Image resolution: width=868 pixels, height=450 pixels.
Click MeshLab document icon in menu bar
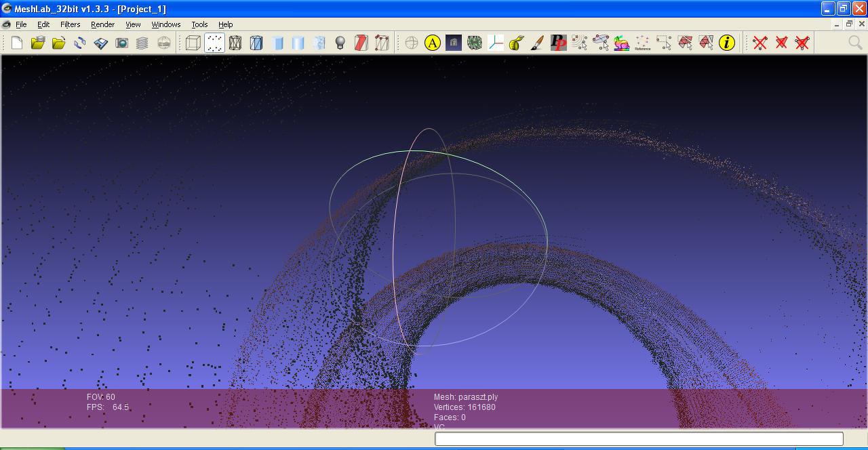tap(7, 24)
